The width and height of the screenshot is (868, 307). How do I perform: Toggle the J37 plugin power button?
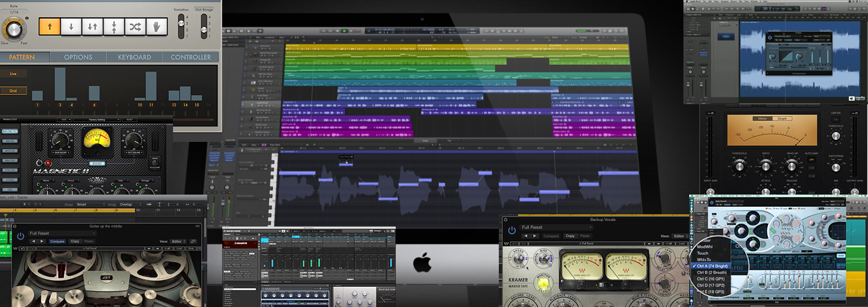21,236
